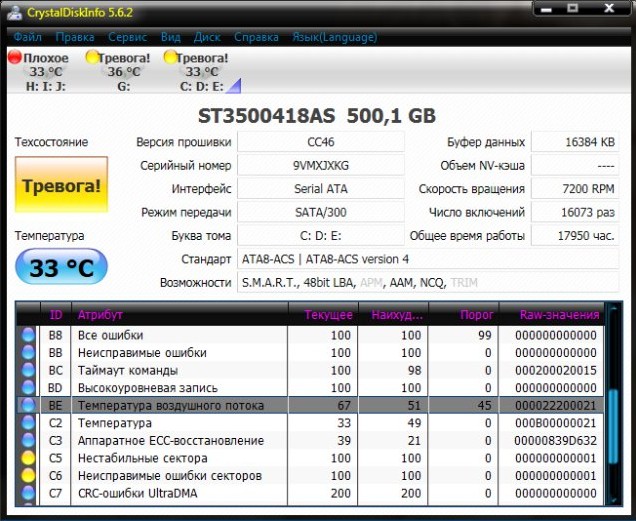Click the yellow status icon for disk C: D: E:
This screenshot has width=636, height=521.
point(169,58)
